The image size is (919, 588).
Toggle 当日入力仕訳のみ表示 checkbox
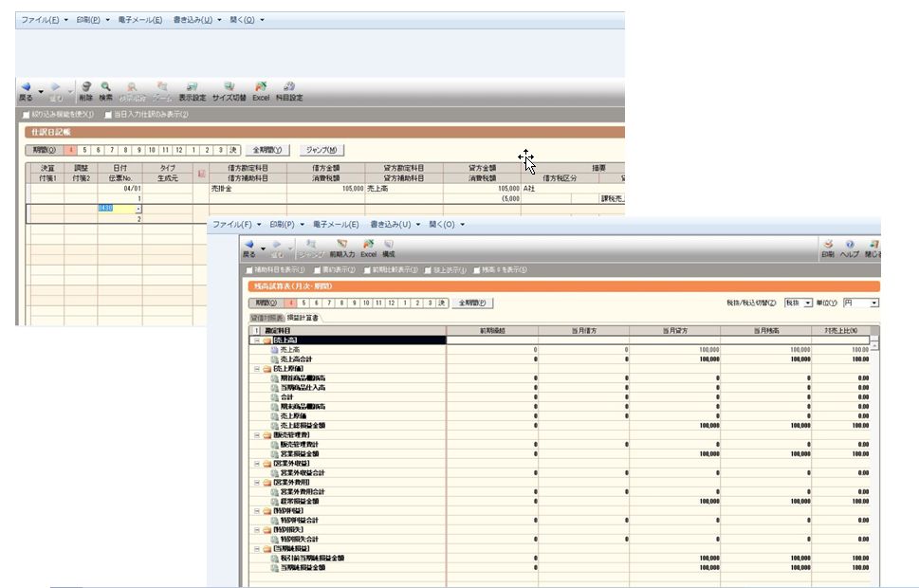point(110,115)
